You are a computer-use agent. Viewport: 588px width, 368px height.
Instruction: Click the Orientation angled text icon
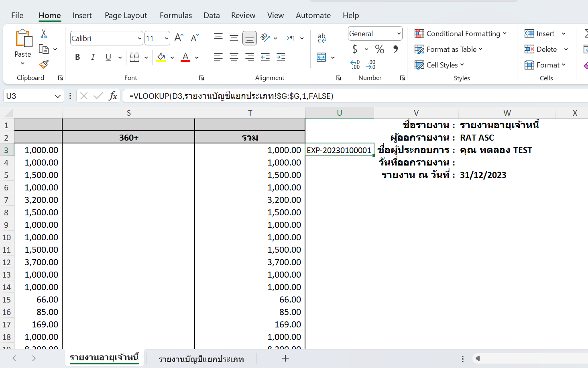pyautogui.click(x=265, y=38)
